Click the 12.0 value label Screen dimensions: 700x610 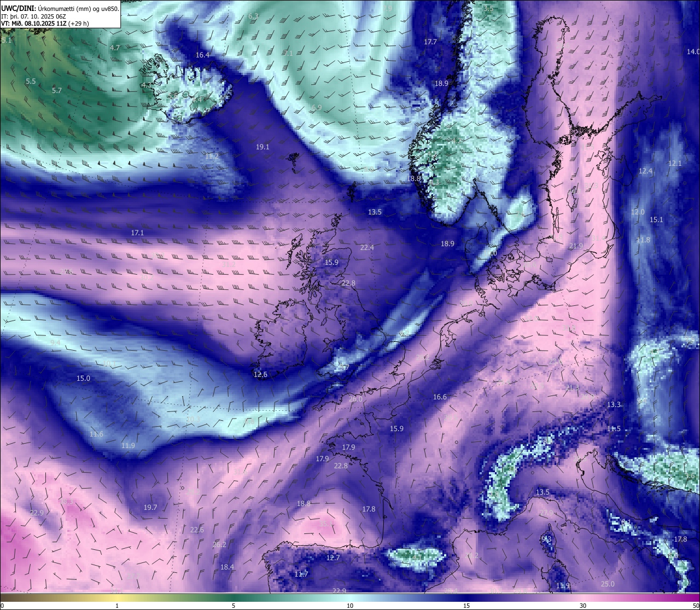[x=638, y=212]
